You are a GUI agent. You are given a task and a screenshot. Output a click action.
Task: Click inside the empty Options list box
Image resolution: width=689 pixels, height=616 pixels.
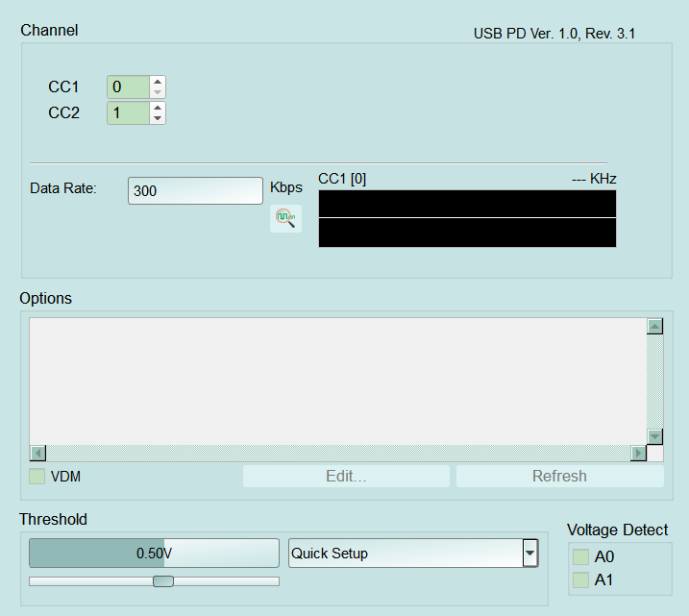coord(338,382)
